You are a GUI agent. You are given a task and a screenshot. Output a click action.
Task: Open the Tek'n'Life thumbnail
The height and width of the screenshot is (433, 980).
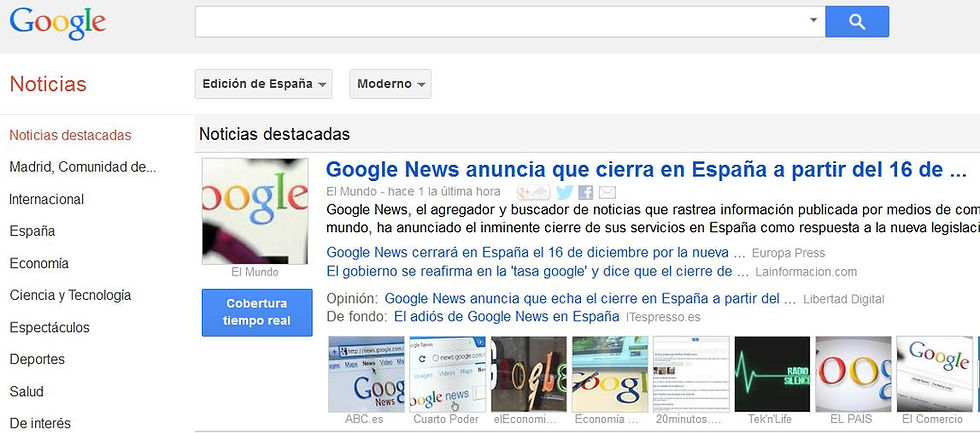click(x=772, y=374)
